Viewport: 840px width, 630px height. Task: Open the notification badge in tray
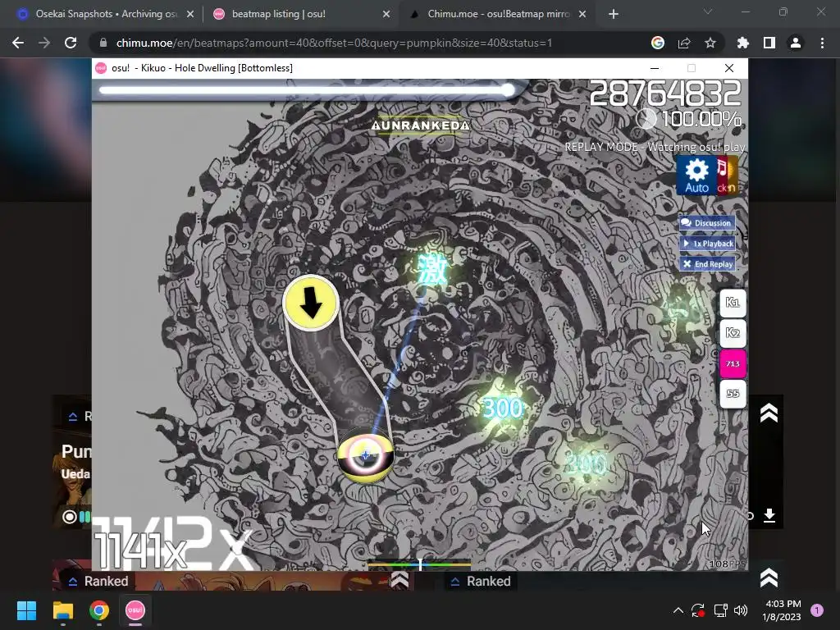point(817,610)
